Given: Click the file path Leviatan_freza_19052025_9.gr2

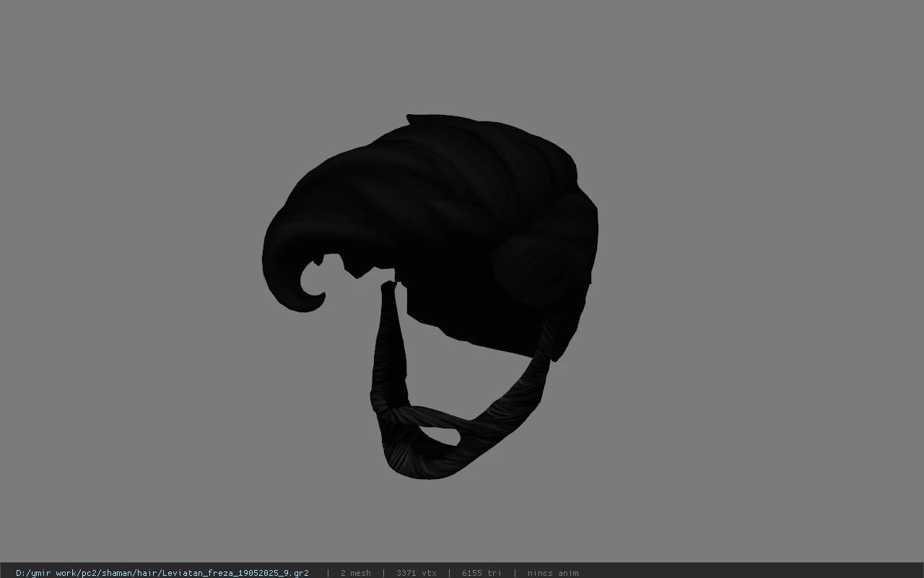Looking at the screenshot, I should pos(162,573).
